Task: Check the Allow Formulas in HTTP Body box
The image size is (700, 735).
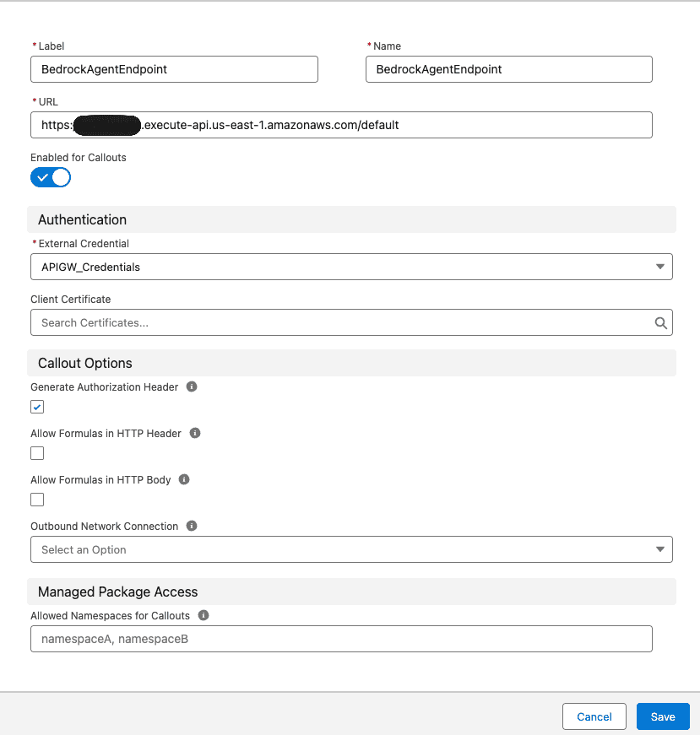Action: (x=37, y=500)
